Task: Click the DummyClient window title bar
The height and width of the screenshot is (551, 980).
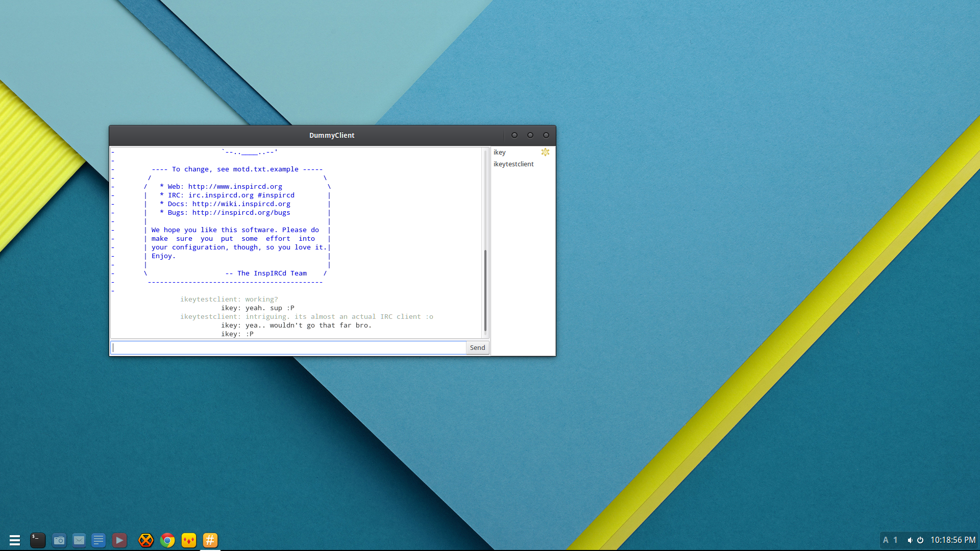Action: [x=332, y=135]
